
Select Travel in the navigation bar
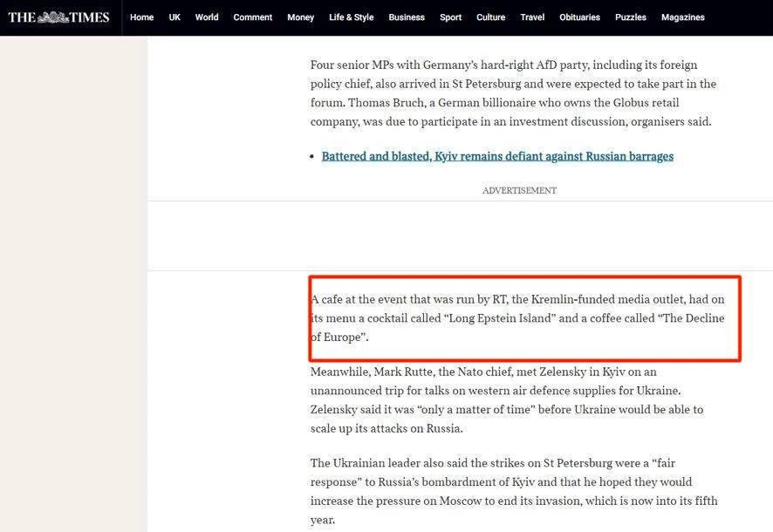tap(532, 17)
